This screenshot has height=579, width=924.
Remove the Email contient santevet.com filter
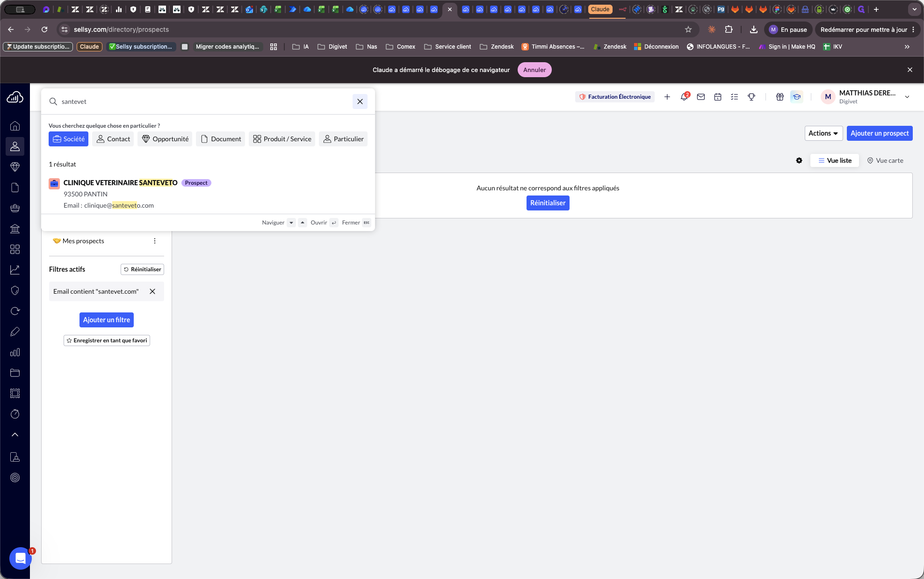coord(152,291)
